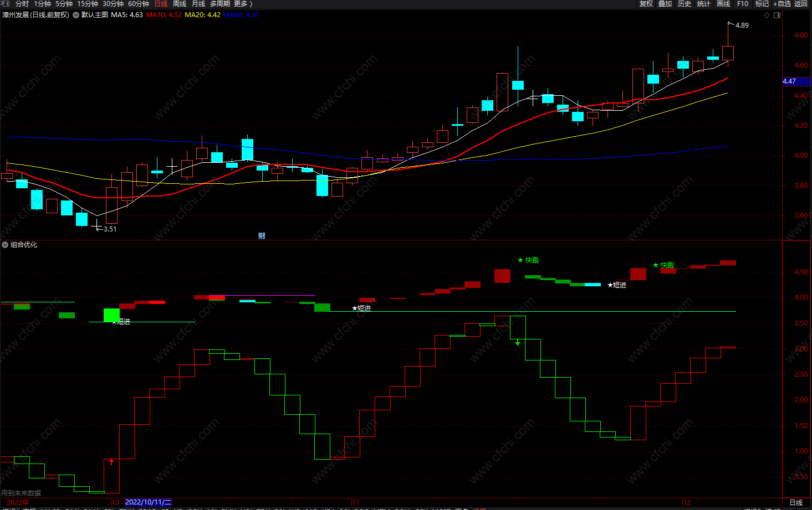The width and height of the screenshot is (812, 510).
Task: Click the 叠加 overlay button
Action: pyautogui.click(x=665, y=4)
